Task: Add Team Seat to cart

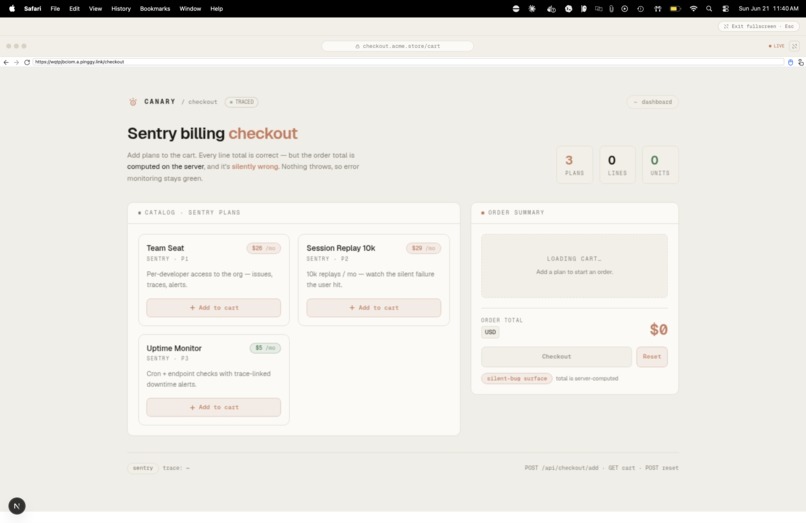Action: [214, 308]
